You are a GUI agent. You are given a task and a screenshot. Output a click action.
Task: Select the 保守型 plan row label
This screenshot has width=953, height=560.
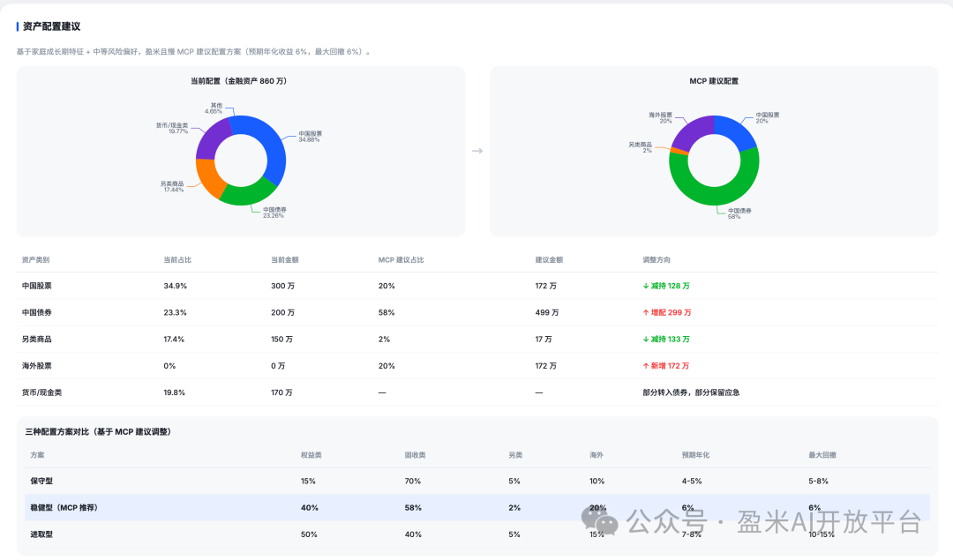(41, 481)
